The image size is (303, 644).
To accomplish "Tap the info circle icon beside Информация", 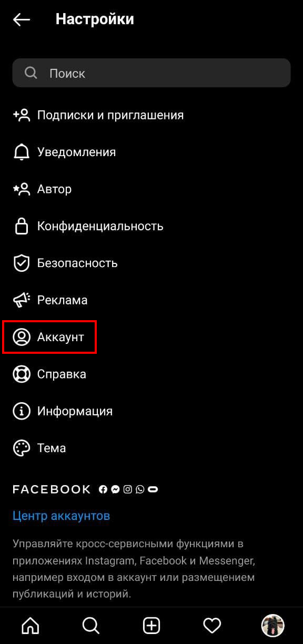I will click(x=22, y=411).
